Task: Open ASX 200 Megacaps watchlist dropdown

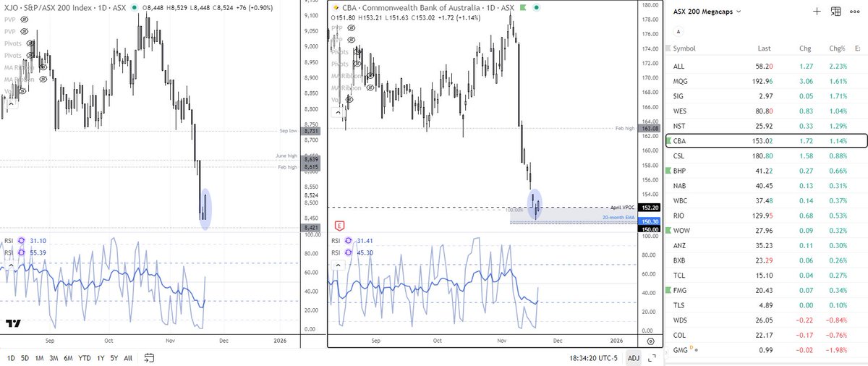Action: tap(709, 11)
